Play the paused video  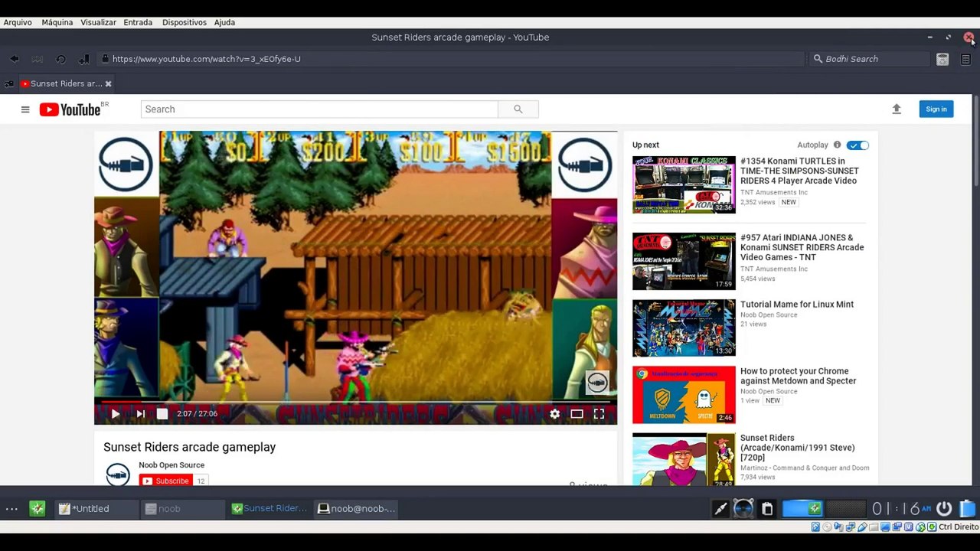click(115, 414)
